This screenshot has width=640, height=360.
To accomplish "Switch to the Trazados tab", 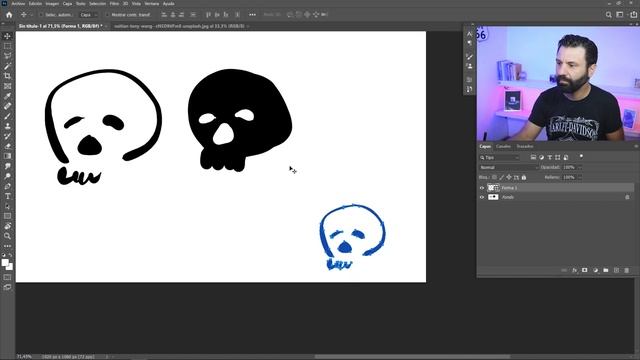I will [525, 146].
